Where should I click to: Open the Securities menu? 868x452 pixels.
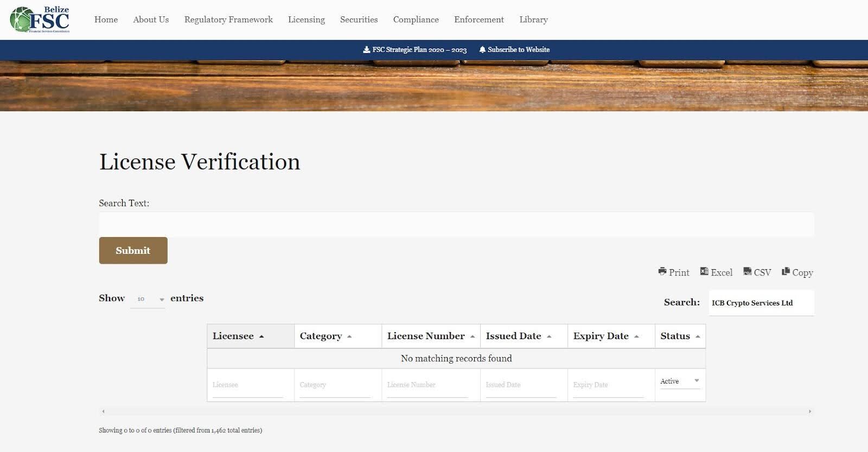[359, 20]
